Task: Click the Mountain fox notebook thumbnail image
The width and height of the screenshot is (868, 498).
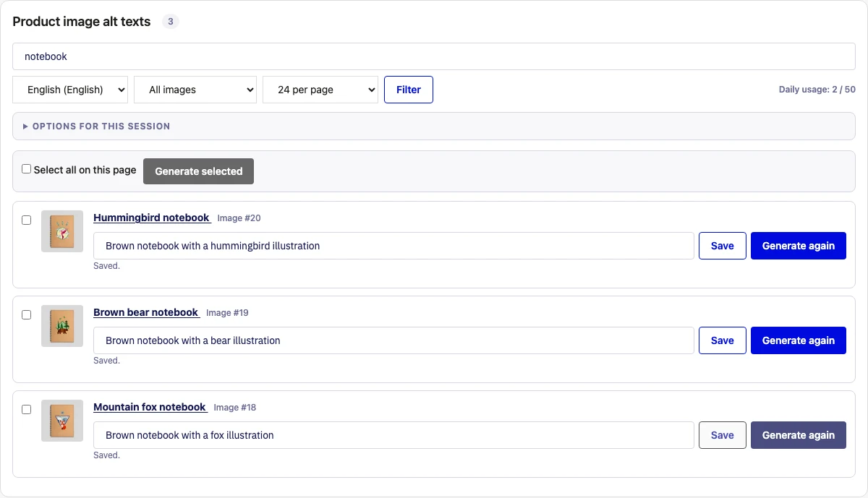Action: coord(62,421)
